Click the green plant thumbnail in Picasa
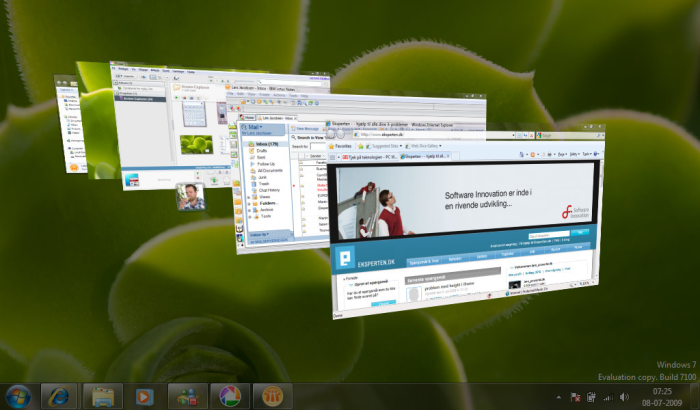Screen dimensions: 700x410 point(196,145)
